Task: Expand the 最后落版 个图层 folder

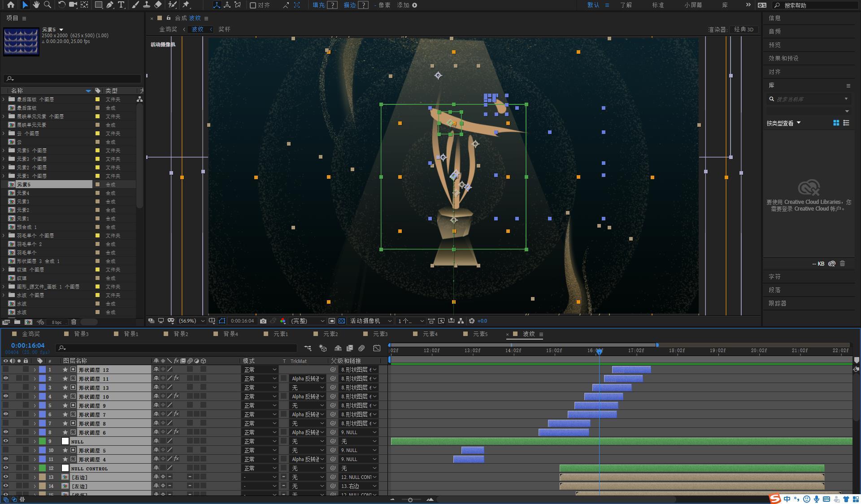Action: [x=4, y=99]
